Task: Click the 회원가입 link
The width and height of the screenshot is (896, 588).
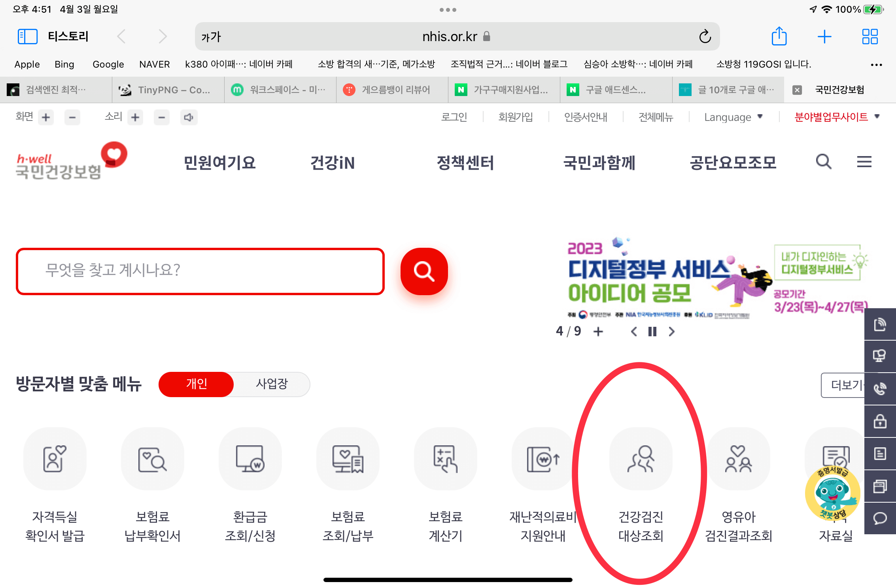Action: tap(516, 117)
